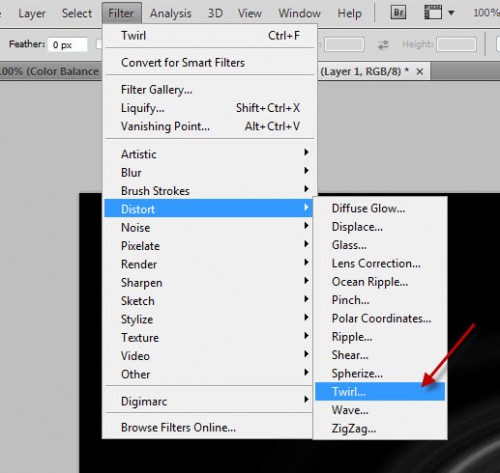The width and height of the screenshot is (500, 473).
Task: Choose Convert for Smart Filters
Action: pyautogui.click(x=210, y=62)
